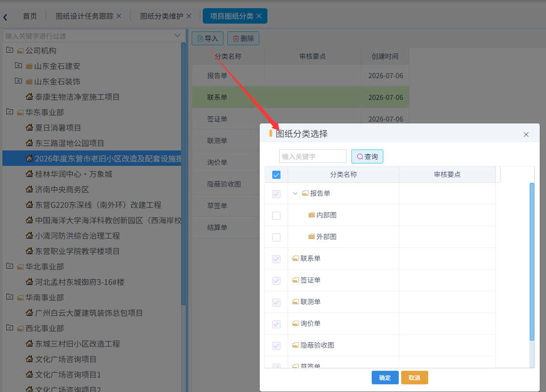
Task: Close the 图纸分类维护 tab
Action: (x=189, y=16)
